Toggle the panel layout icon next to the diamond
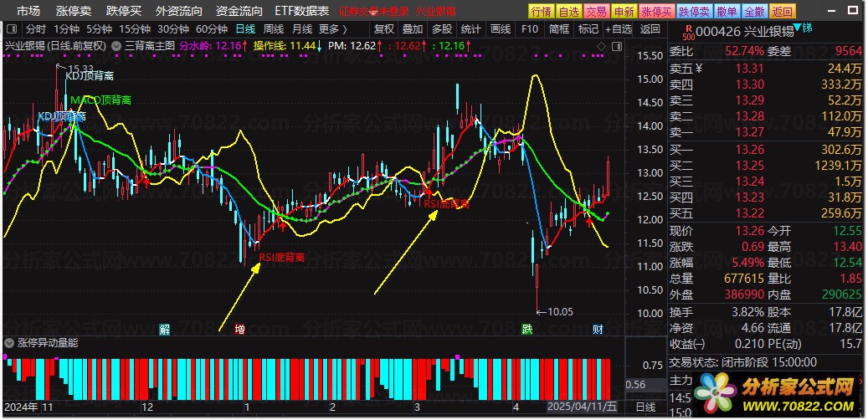 616,47
